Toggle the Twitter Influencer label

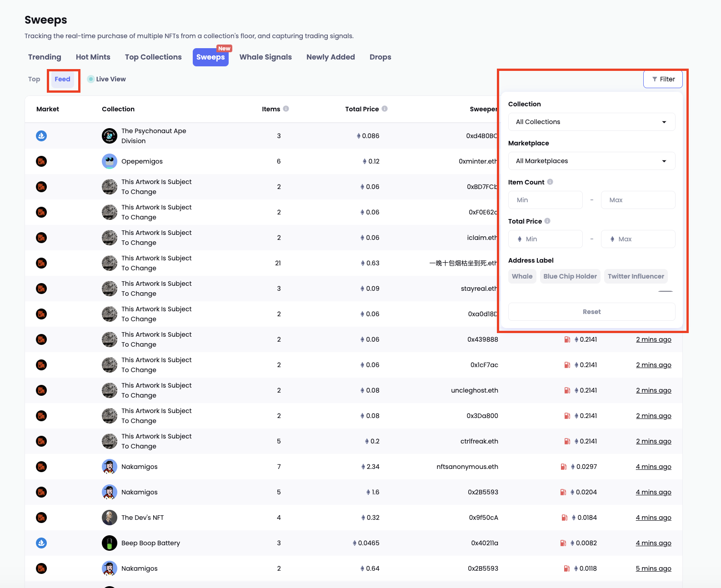coord(636,276)
